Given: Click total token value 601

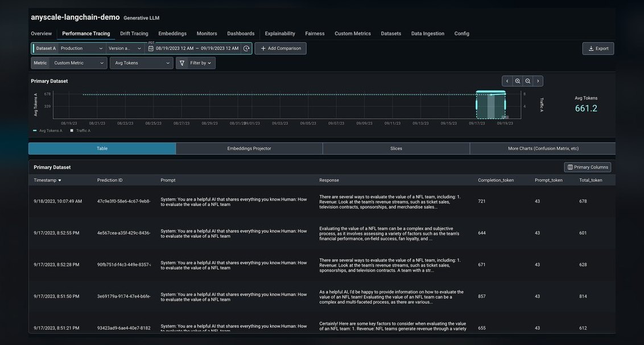Looking at the screenshot, I should 583,233.
